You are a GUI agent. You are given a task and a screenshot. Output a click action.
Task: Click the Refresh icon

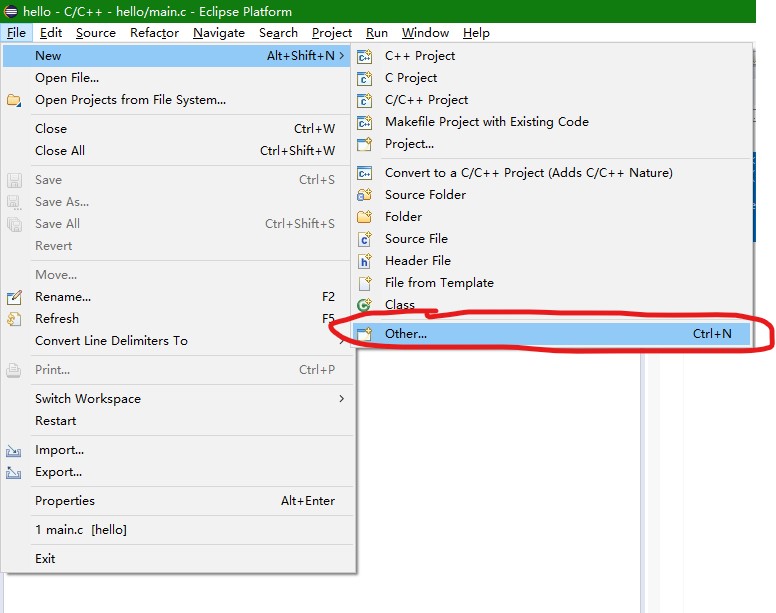click(x=14, y=319)
